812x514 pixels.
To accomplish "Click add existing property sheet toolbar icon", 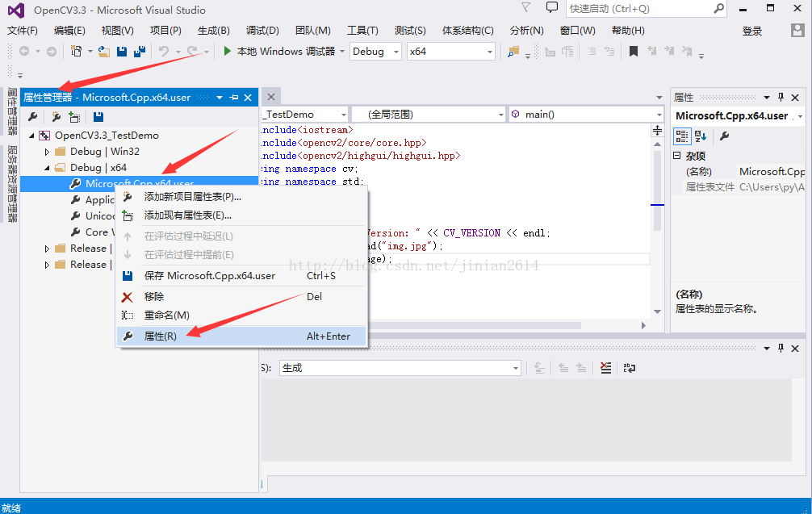I will point(74,117).
